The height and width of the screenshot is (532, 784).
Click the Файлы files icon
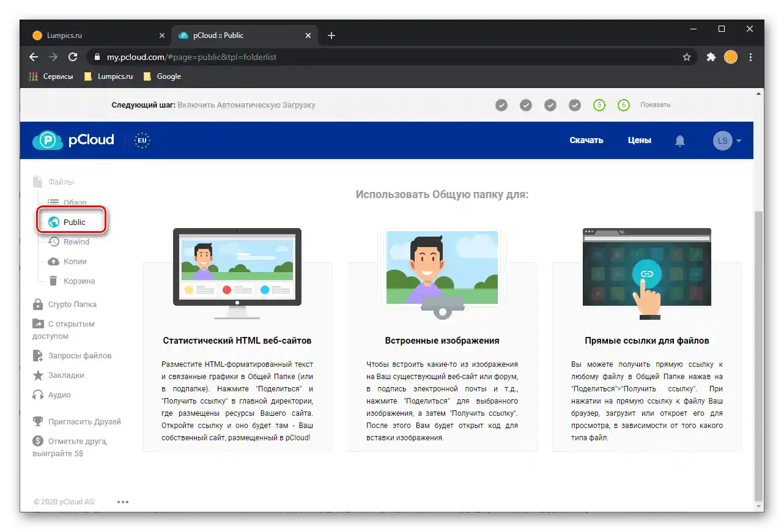tap(38, 182)
